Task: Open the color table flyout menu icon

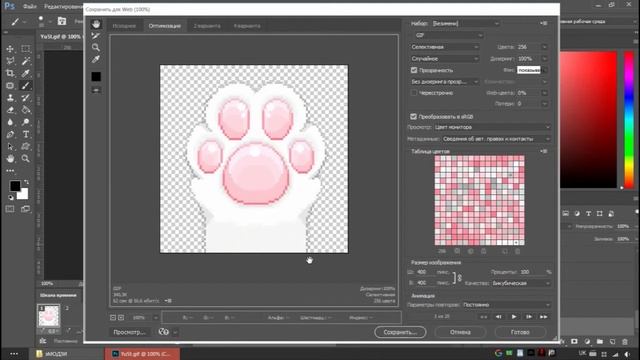Action: pyautogui.click(x=544, y=151)
